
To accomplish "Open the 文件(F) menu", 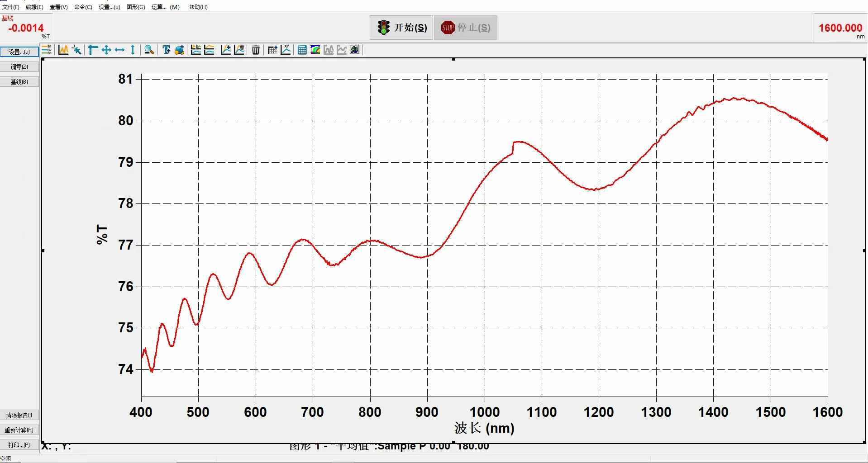I will (11, 7).
